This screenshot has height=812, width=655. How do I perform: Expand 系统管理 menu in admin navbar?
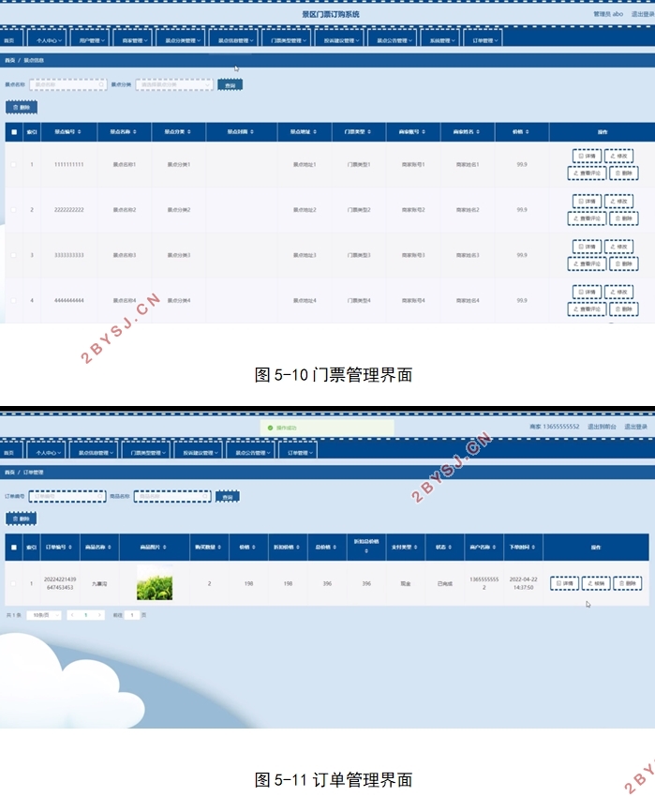(x=441, y=40)
